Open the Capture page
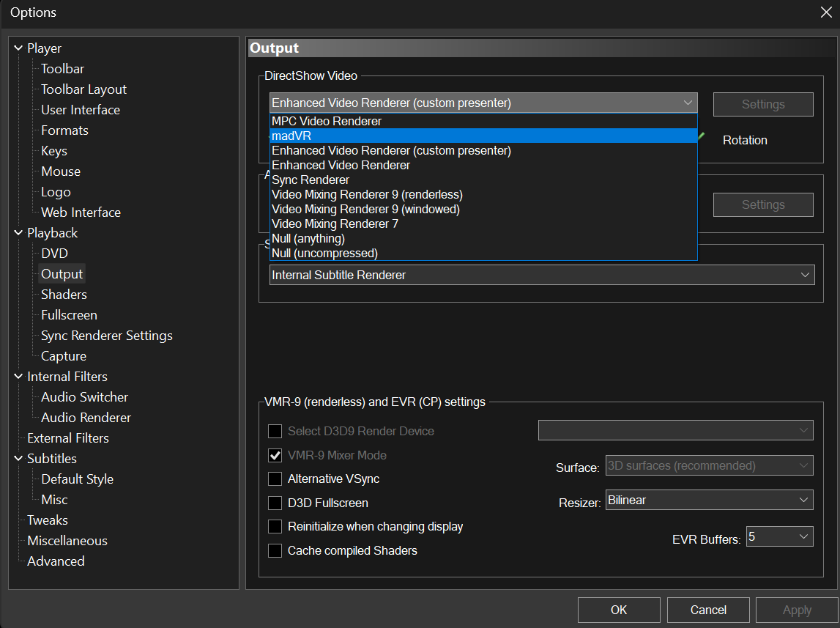This screenshot has height=628, width=840. pos(63,356)
